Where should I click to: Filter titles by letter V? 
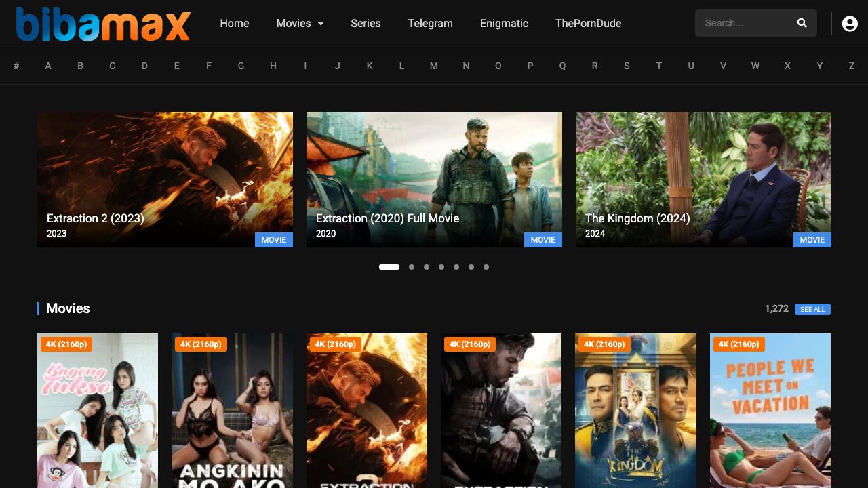click(x=723, y=66)
